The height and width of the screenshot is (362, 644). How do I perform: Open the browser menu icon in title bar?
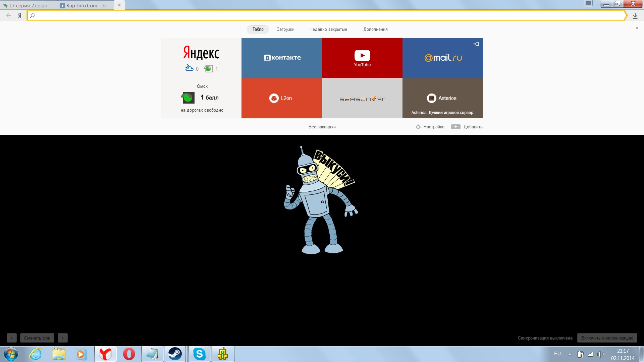(588, 3)
